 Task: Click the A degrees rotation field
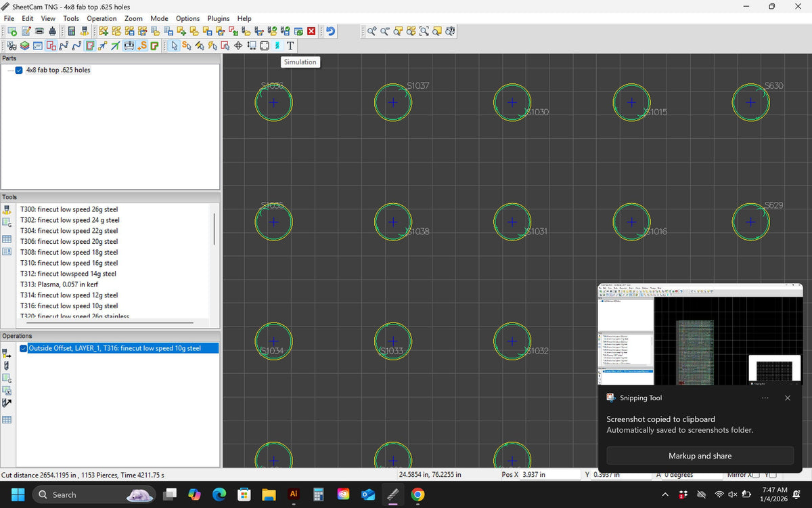coord(692,474)
